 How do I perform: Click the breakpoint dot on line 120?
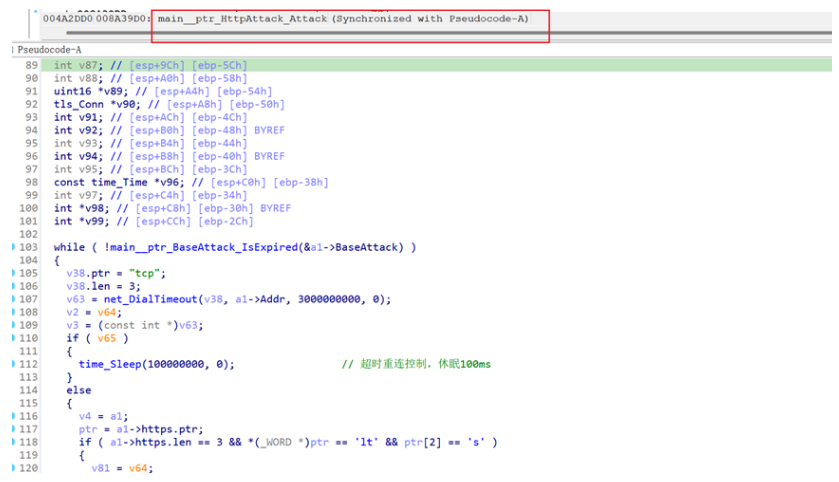[x=13, y=468]
